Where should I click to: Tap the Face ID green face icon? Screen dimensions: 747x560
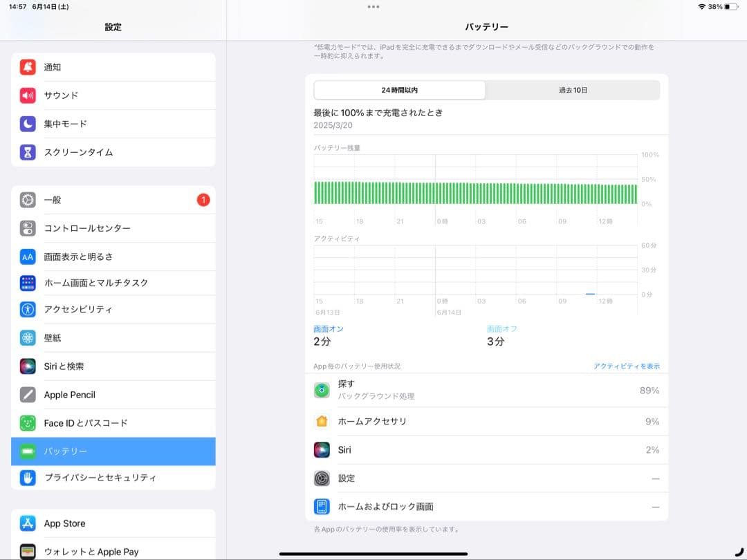[x=28, y=423]
